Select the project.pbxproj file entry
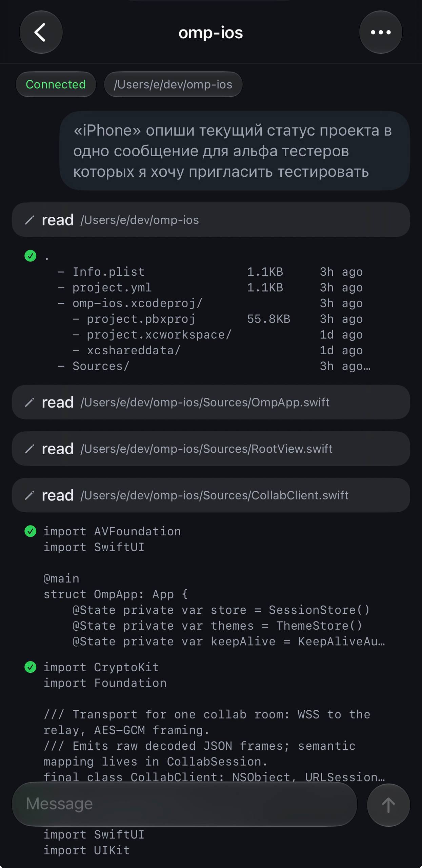Viewport: 422px width, 868px height. click(x=141, y=319)
